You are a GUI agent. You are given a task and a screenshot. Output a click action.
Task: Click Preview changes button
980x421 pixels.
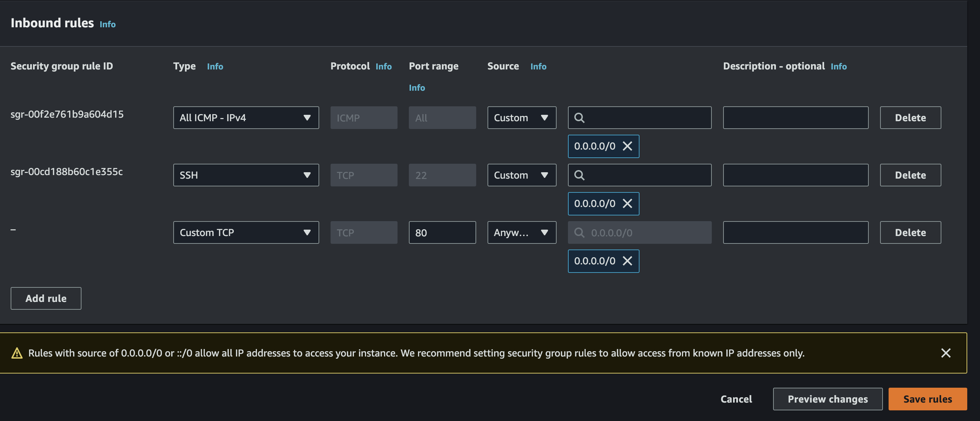click(827, 399)
